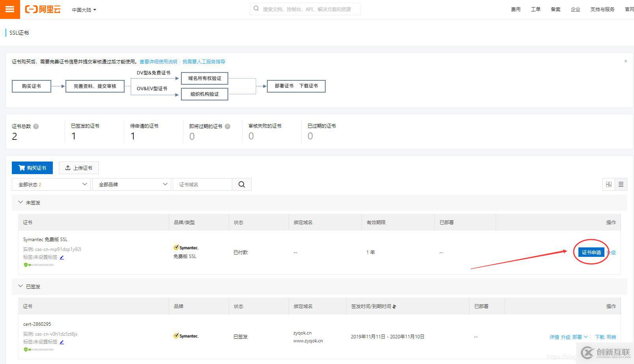Open the Tickets menu item
The image size is (634, 364).
click(x=535, y=9)
